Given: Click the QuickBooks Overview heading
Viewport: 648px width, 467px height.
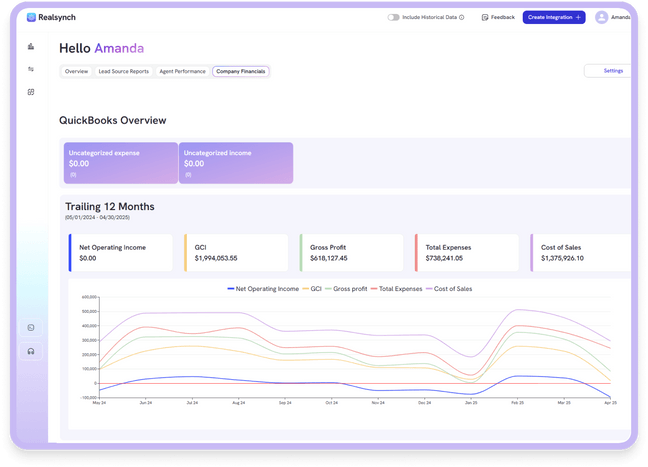Looking at the screenshot, I should point(113,120).
